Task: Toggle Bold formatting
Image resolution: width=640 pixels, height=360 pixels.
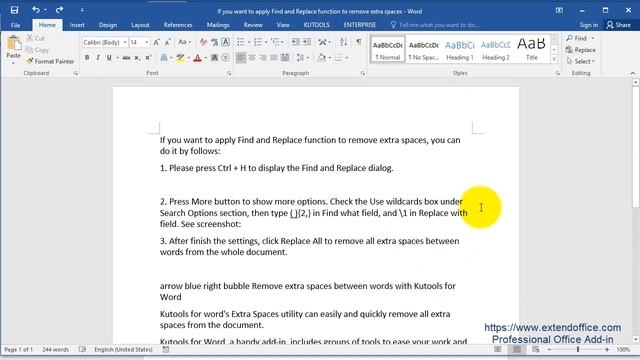Action: [x=87, y=58]
